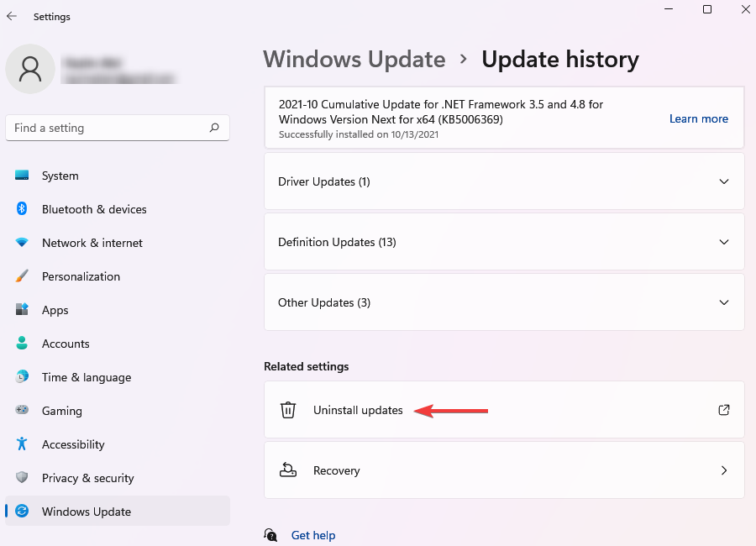Select Personalization in the sidebar
Image resolution: width=756 pixels, height=546 pixels.
pos(117,276)
